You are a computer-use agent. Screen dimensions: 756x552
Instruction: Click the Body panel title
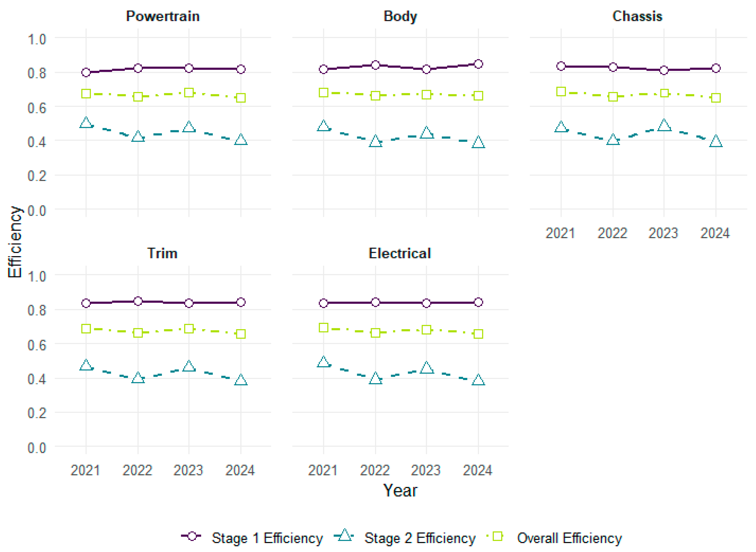[400, 16]
